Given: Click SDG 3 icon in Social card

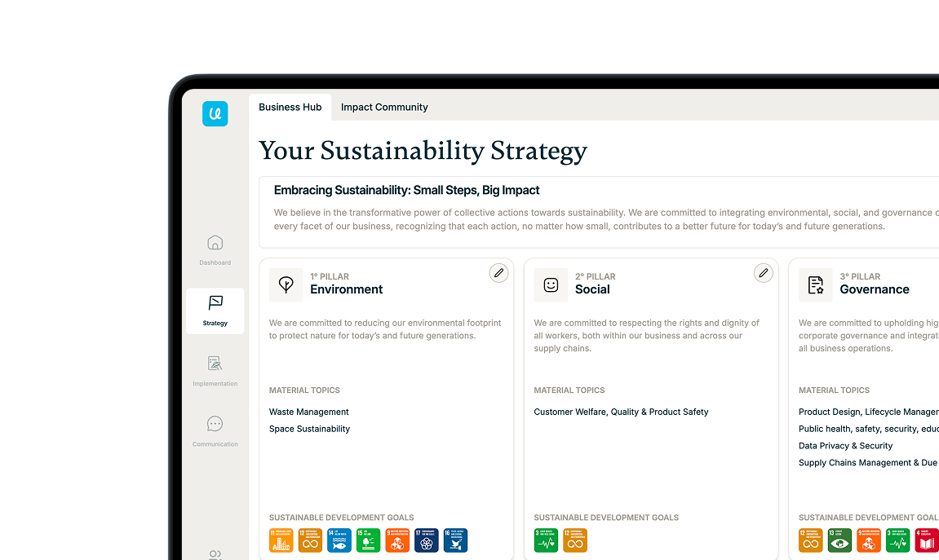Looking at the screenshot, I should click(546, 540).
